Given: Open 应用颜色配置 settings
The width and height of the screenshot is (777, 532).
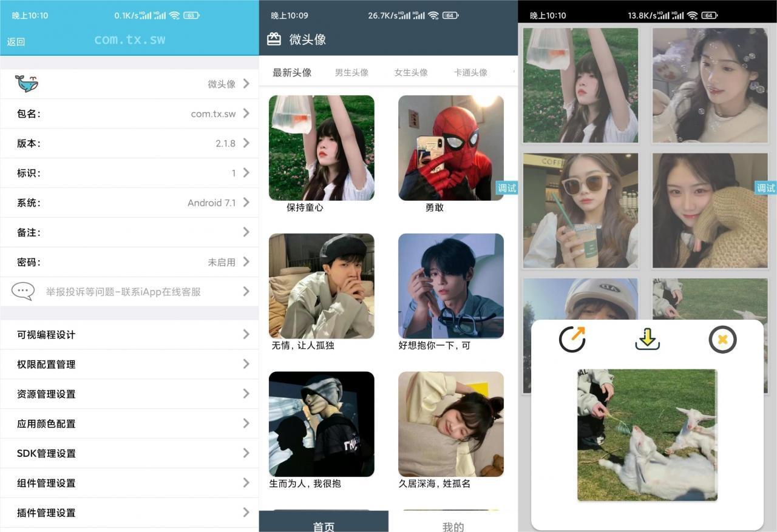Looking at the screenshot, I should [x=129, y=423].
